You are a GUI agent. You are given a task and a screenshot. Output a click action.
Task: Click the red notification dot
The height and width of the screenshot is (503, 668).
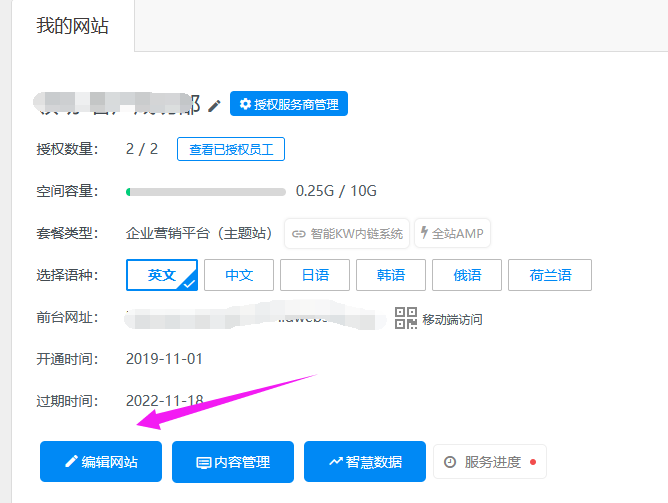point(533,462)
